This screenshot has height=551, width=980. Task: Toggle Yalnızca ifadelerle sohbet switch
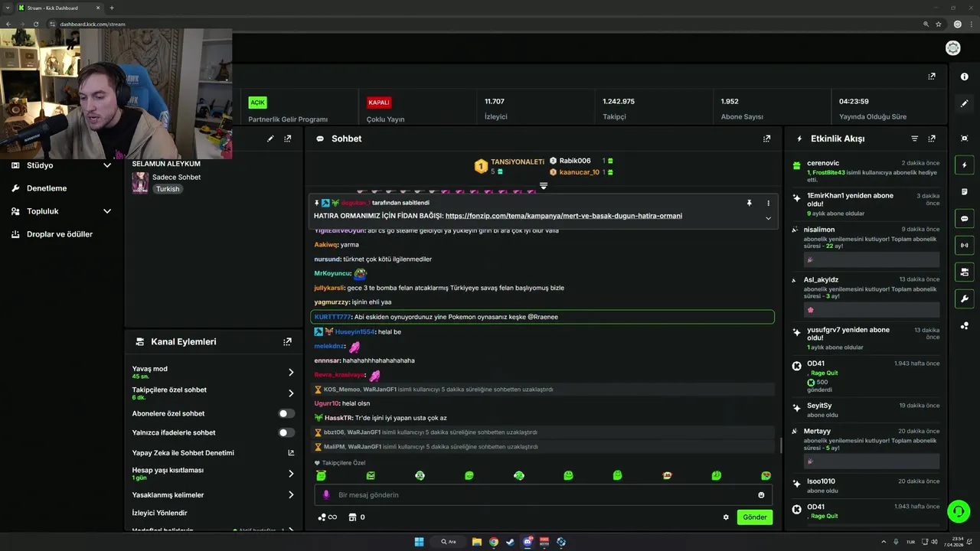[x=286, y=432]
